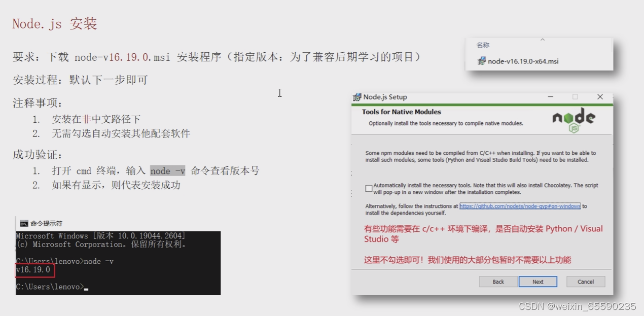Click the Tools for Native Modules heading
The image size is (644, 316).
402,112
